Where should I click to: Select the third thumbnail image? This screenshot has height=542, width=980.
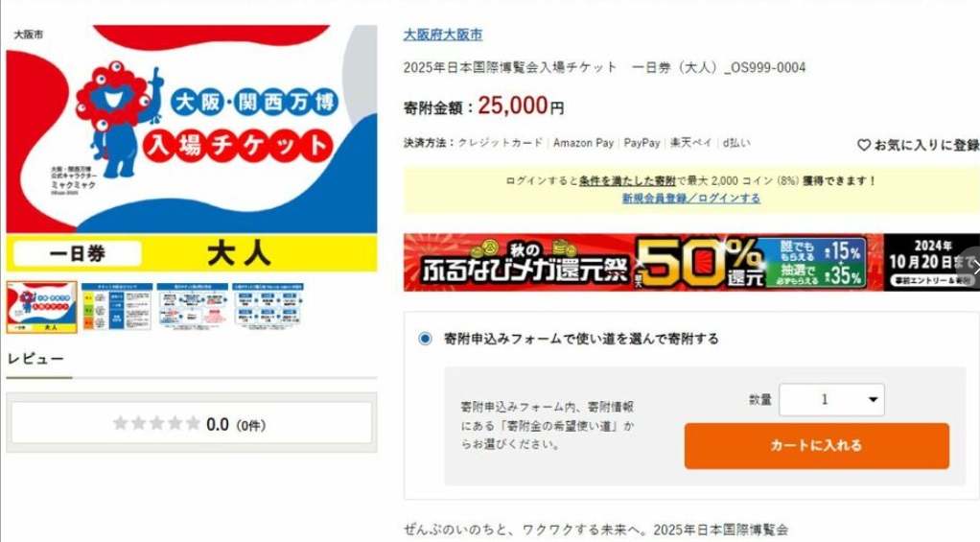point(193,307)
